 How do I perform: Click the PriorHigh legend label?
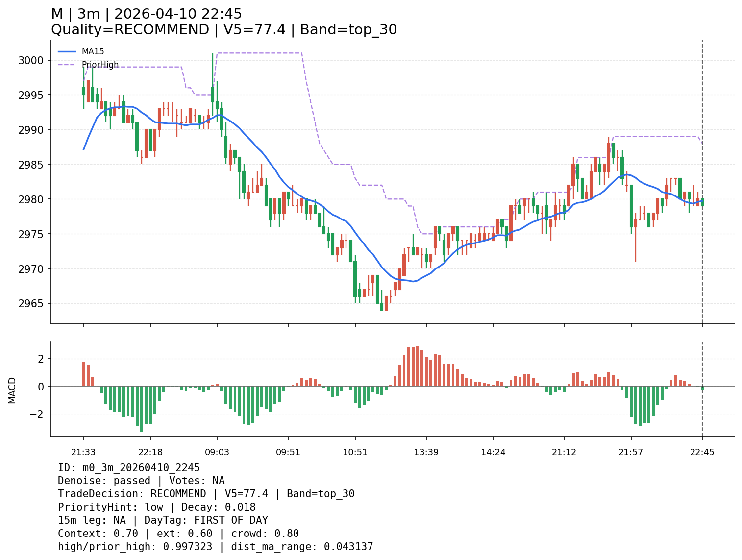coord(100,65)
